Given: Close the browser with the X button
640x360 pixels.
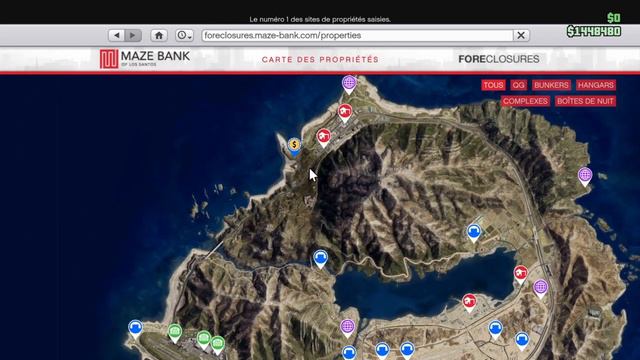Looking at the screenshot, I should [x=521, y=36].
